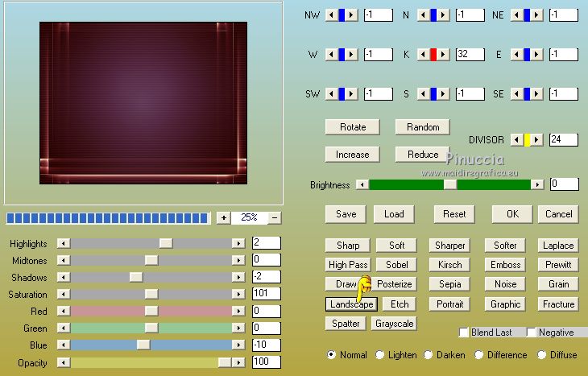Click the Blue slider right arrow
Viewport: 588px width, 376px height.
pos(238,345)
